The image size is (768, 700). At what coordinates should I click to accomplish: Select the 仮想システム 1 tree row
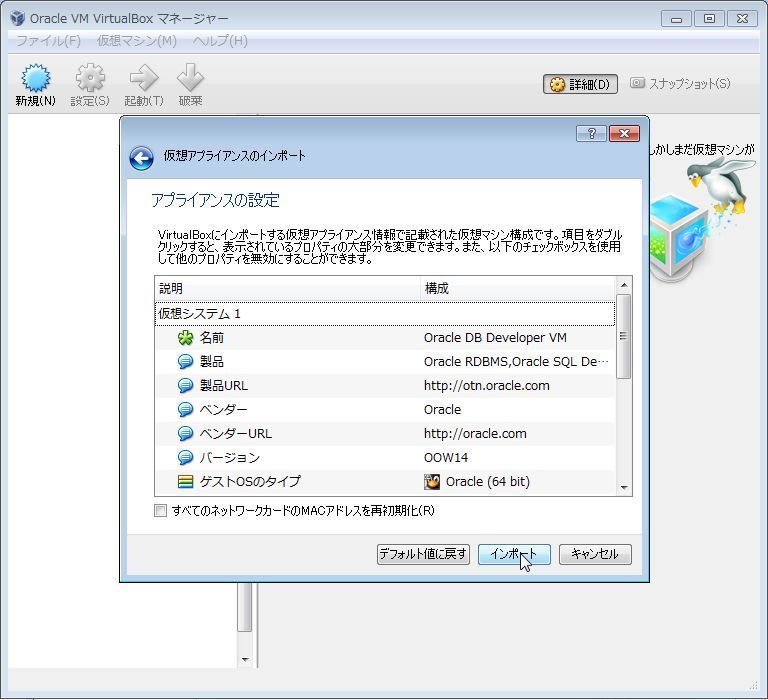point(384,314)
